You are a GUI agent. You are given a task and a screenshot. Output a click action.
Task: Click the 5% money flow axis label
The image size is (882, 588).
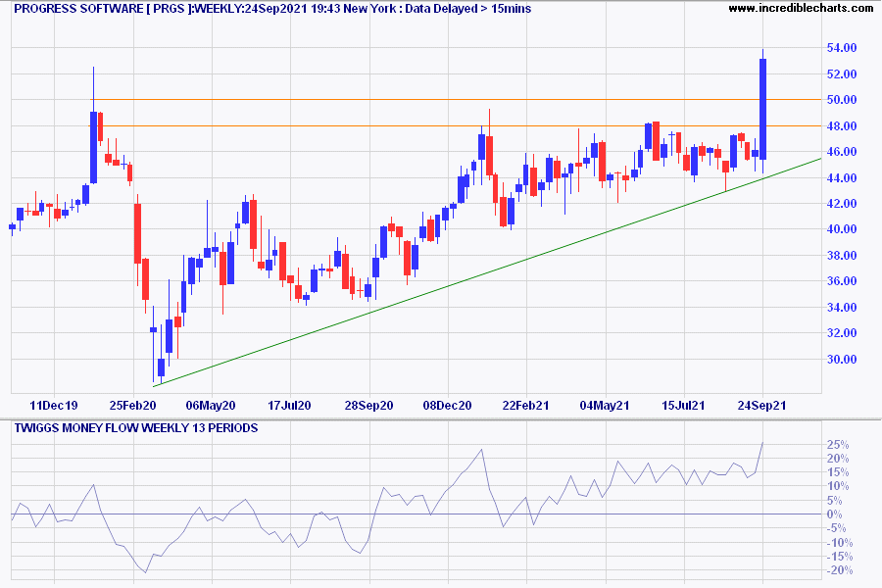pos(834,500)
